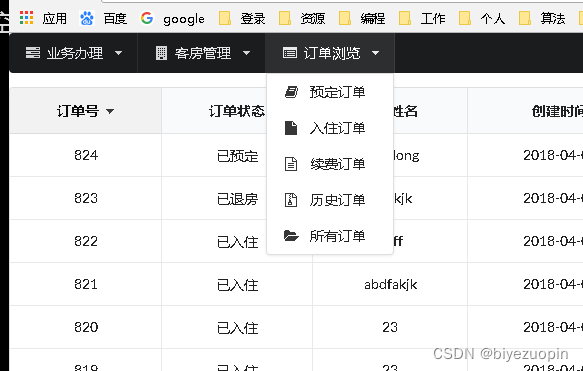Choose 历史订单 in the dropdown
Screen dimensions: 583x371
click(330, 200)
